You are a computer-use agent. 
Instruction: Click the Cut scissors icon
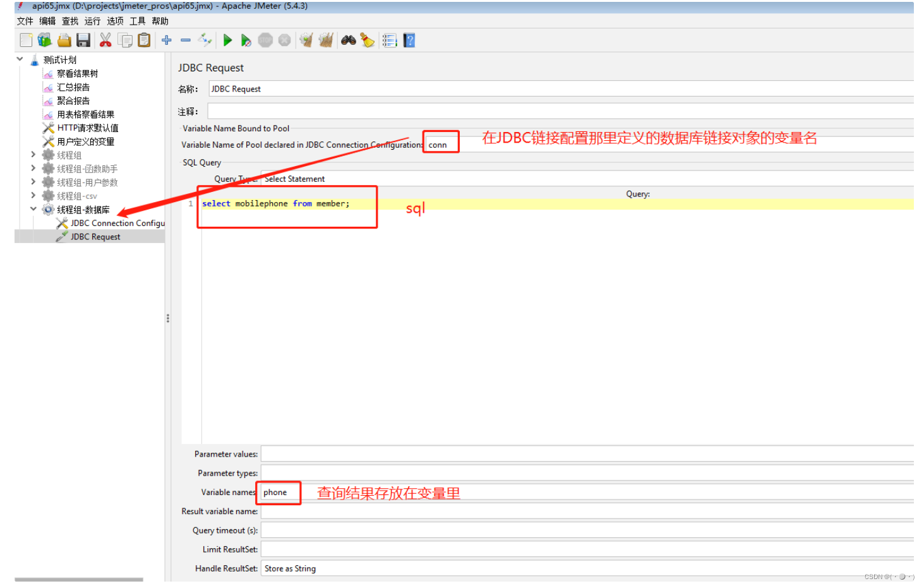[x=105, y=40]
